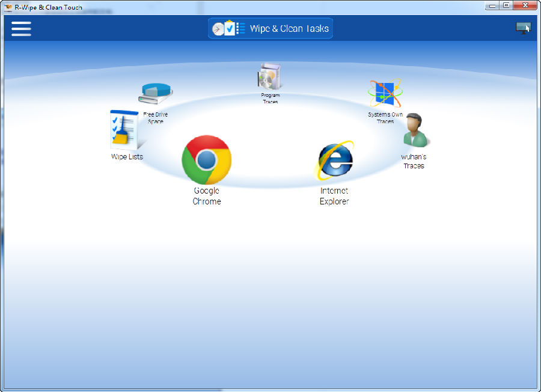Click the R-Wipe title bar app icon

click(8, 7)
